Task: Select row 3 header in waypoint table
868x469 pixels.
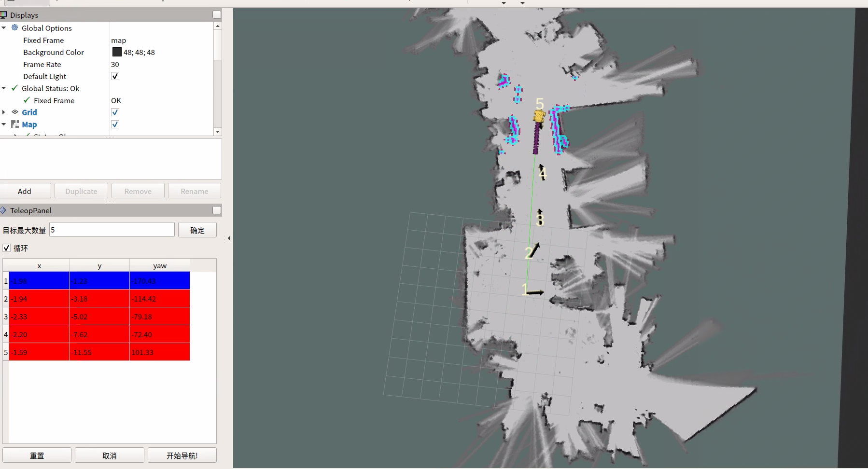Action: click(6, 317)
